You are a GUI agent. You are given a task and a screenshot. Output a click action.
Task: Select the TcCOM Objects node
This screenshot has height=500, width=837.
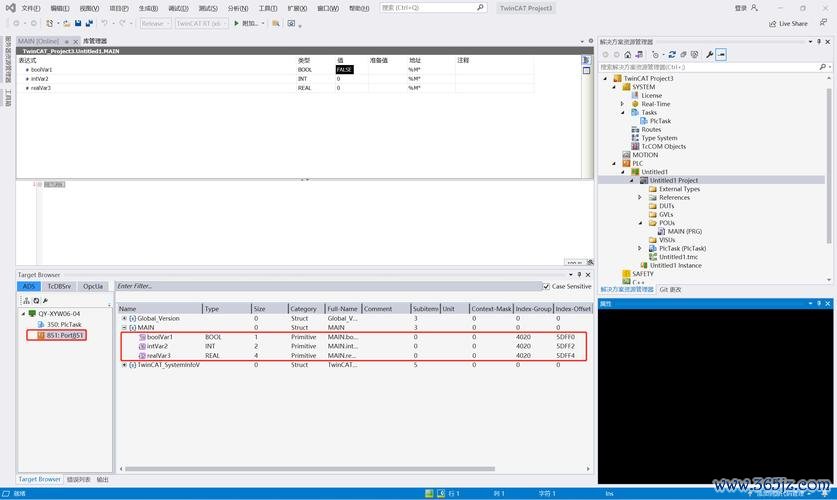659,147
